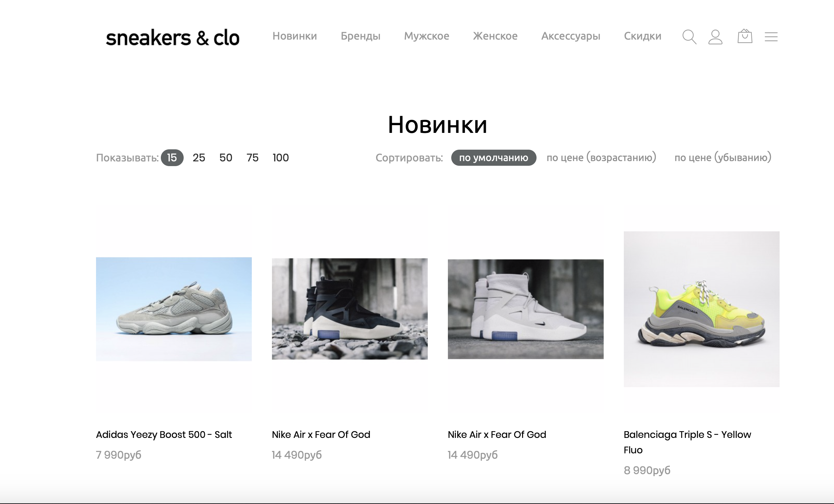
Task: Open the Женское menu item
Action: 495,36
